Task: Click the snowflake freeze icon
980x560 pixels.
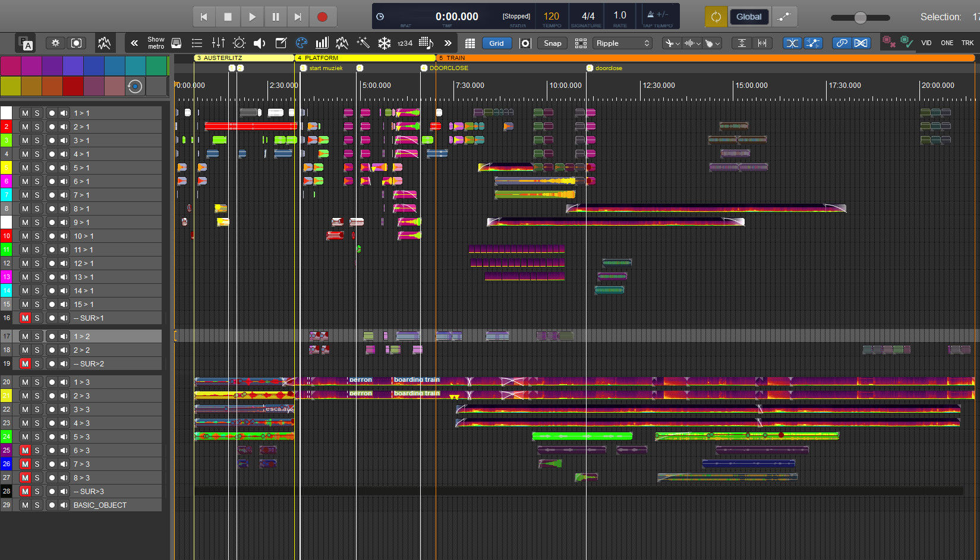Action: click(x=385, y=43)
